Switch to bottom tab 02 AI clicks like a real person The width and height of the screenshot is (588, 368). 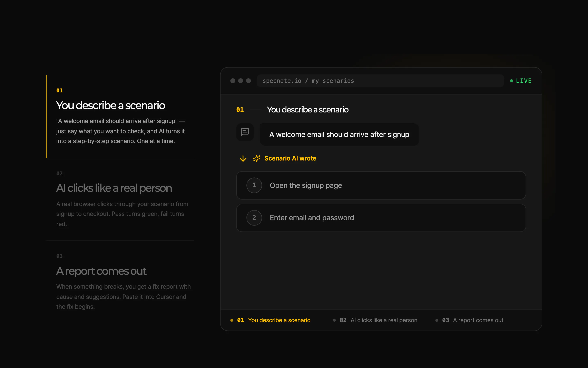pos(375,320)
